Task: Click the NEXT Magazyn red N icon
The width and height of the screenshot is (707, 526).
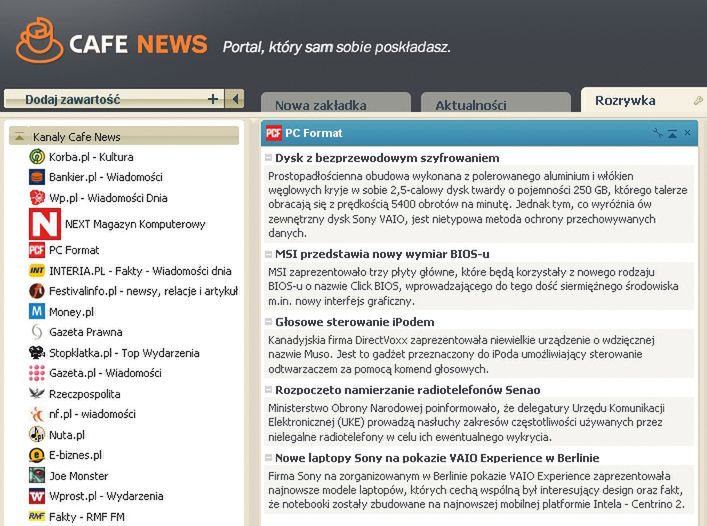Action: [x=45, y=224]
